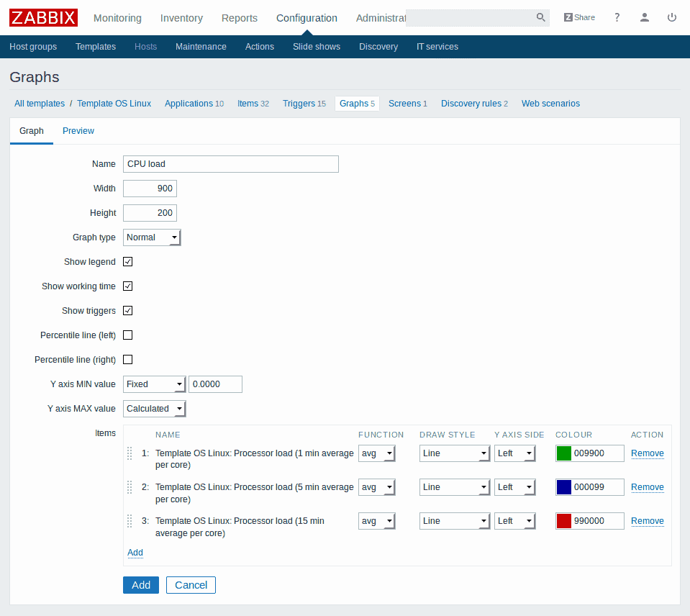Click the search magnifier icon
The width and height of the screenshot is (690, 616).
click(x=540, y=17)
